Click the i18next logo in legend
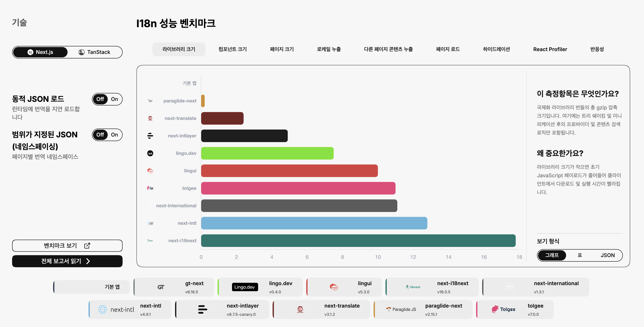The image size is (644, 327). [x=413, y=287]
